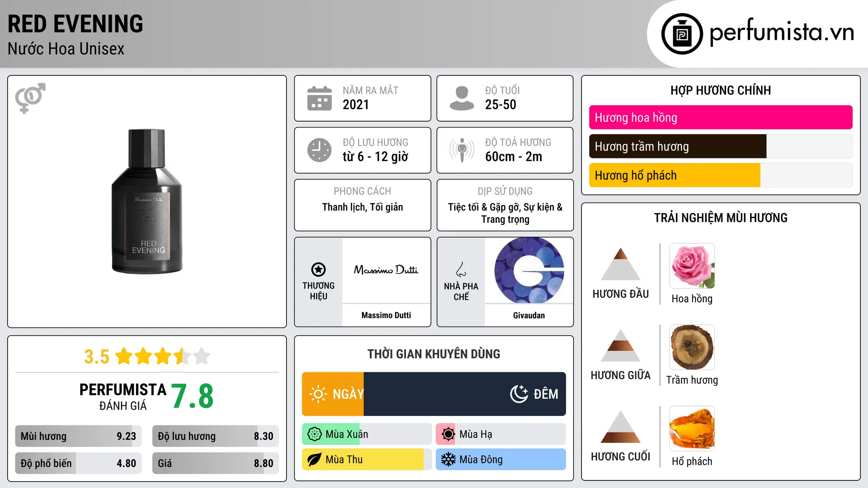Click the perfumista.vn site name
Screen dimensions: 868x488
point(782,33)
